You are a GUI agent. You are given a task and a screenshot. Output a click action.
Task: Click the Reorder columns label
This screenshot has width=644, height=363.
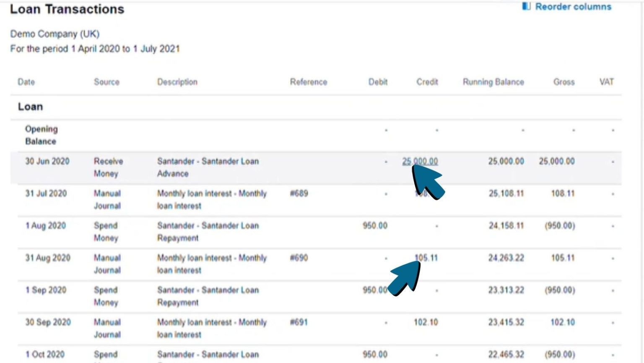[x=574, y=6]
